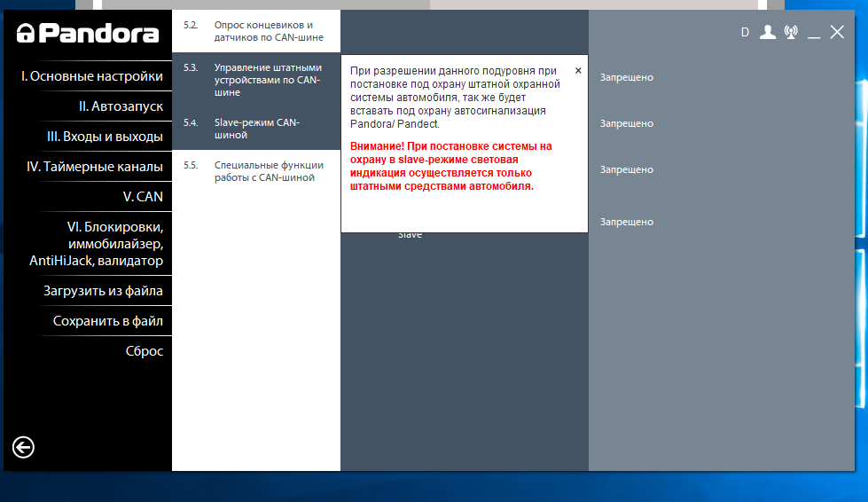Change the second Запрещено value
Screen dimensions: 868x502
click(627, 123)
